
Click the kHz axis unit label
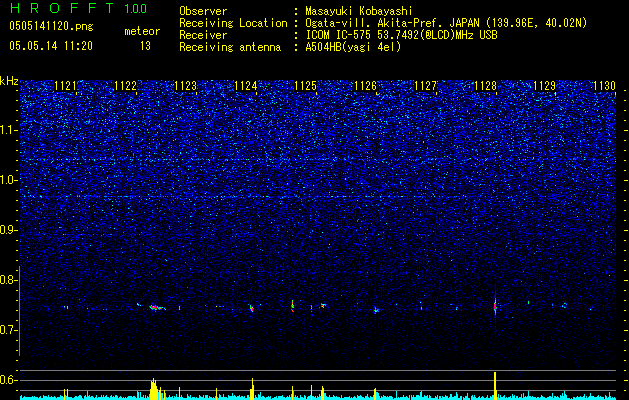(9, 81)
